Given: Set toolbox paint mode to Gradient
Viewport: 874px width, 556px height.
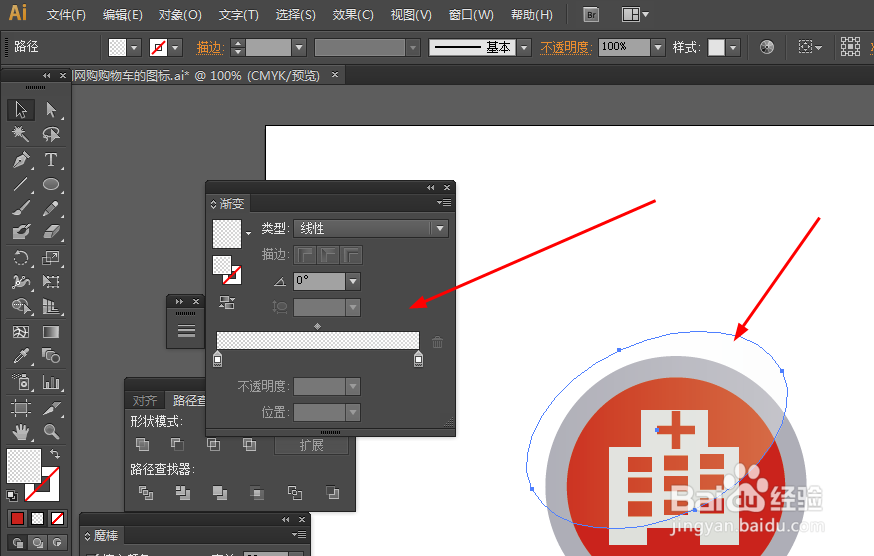Looking at the screenshot, I should pyautogui.click(x=37, y=519).
